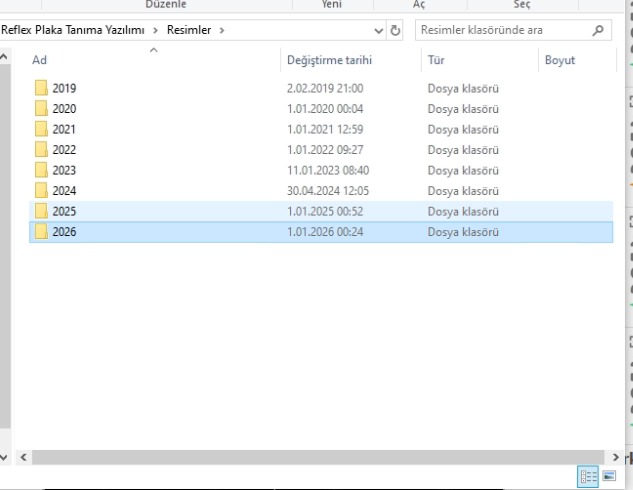This screenshot has height=490, width=633.
Task: Select the folder name 2024
Action: coord(64,191)
